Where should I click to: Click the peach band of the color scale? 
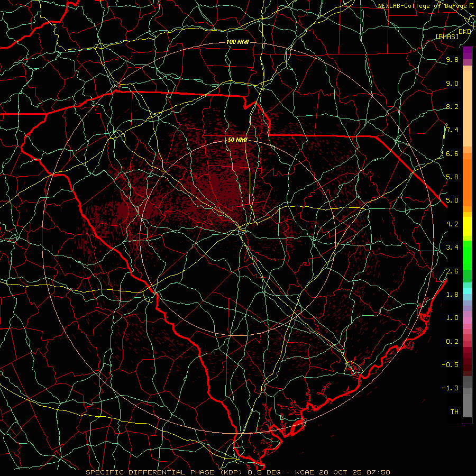(x=467, y=108)
